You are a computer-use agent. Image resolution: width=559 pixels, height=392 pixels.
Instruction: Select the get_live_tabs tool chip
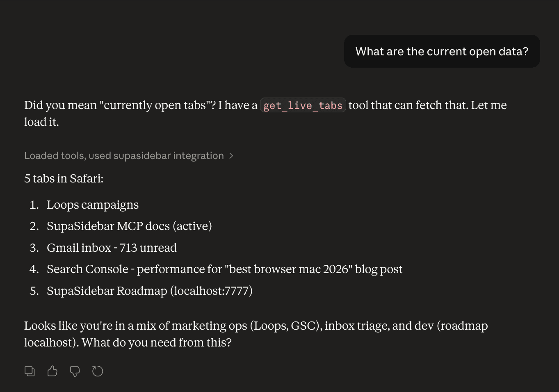click(303, 105)
